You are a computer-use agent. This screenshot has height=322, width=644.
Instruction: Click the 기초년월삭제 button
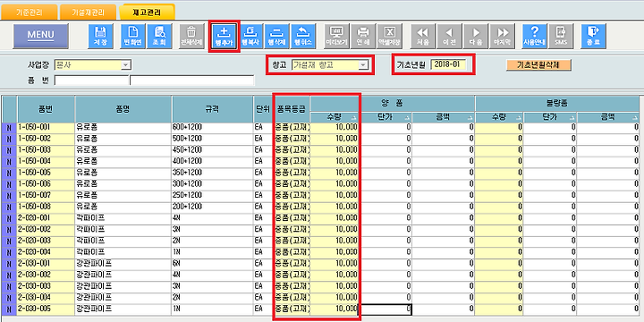click(538, 65)
